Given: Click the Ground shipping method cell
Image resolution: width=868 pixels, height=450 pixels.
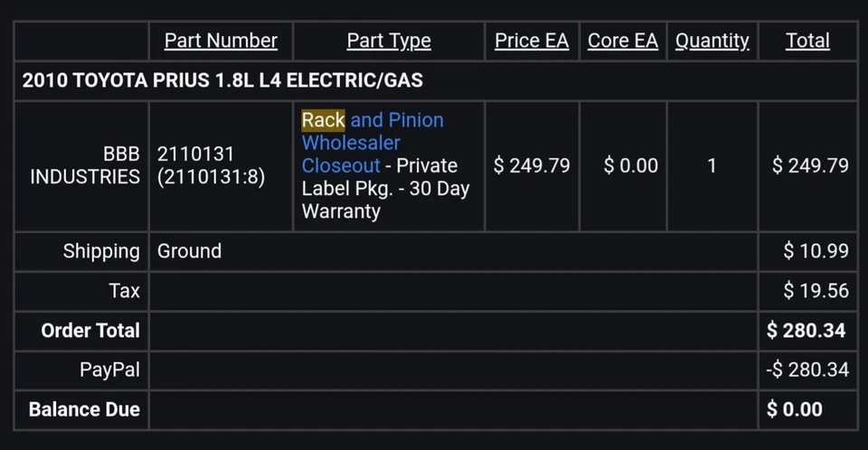Looking at the screenshot, I should pyautogui.click(x=189, y=251).
